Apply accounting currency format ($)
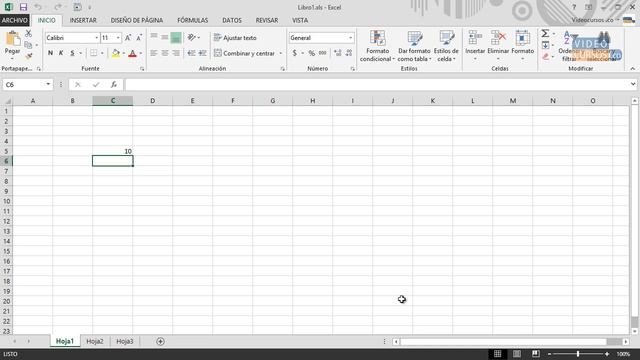640x360 pixels. [294, 53]
